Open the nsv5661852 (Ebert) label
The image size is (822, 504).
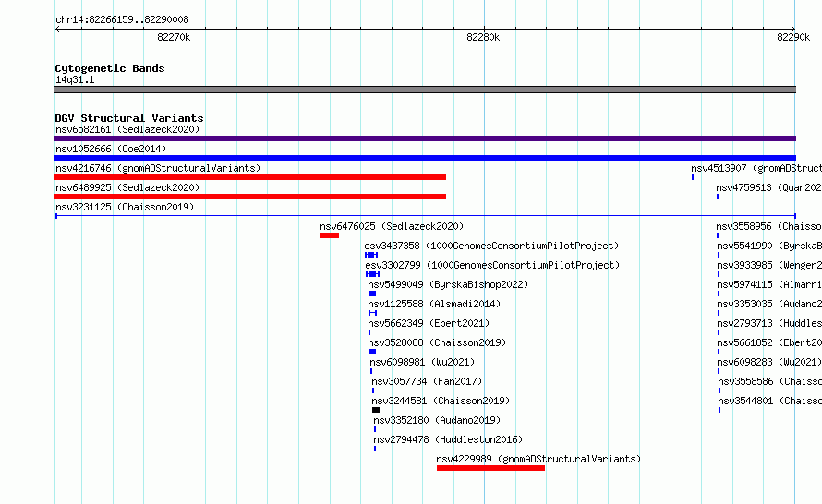click(x=769, y=342)
